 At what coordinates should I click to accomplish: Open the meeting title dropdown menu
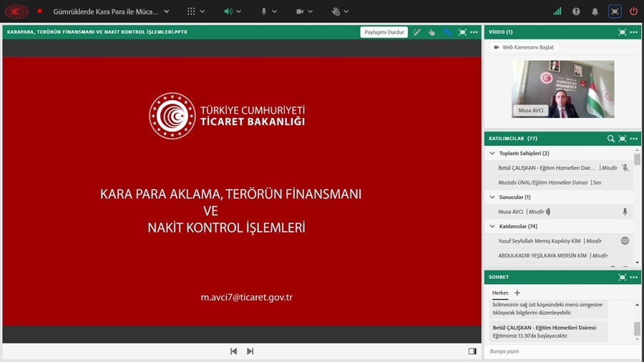tap(166, 11)
